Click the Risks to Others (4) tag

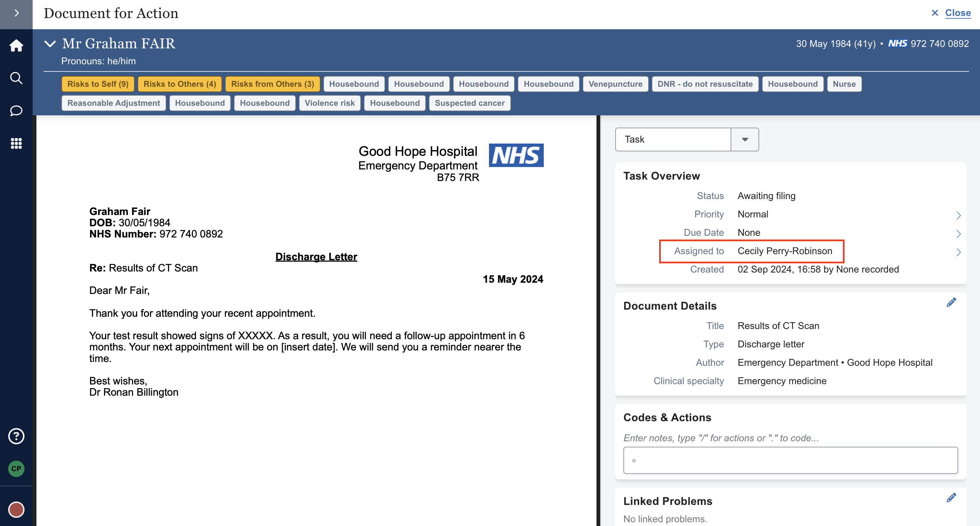point(180,84)
